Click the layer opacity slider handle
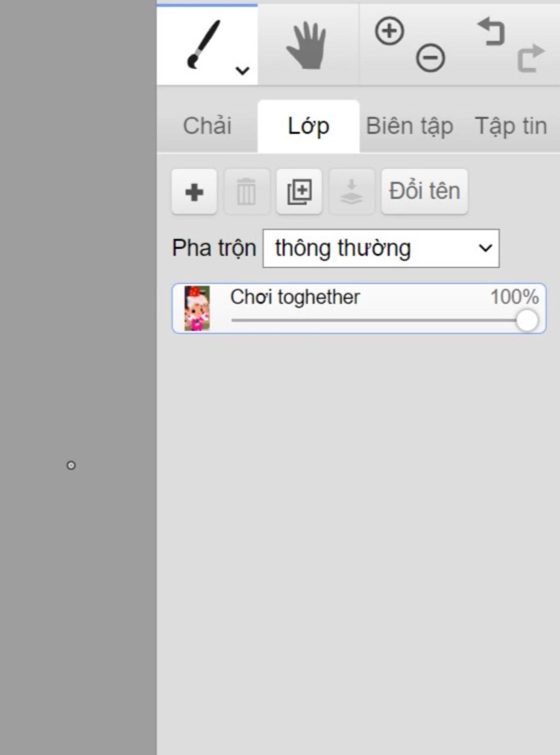 coord(527,320)
